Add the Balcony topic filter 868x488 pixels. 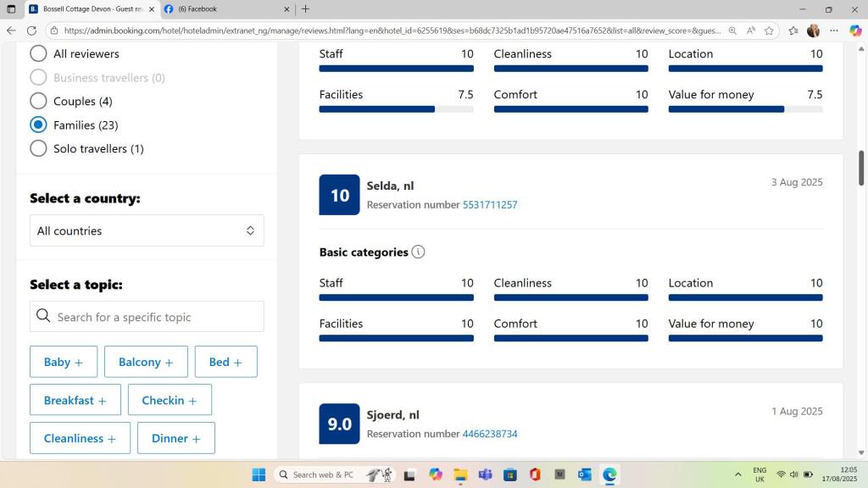146,362
